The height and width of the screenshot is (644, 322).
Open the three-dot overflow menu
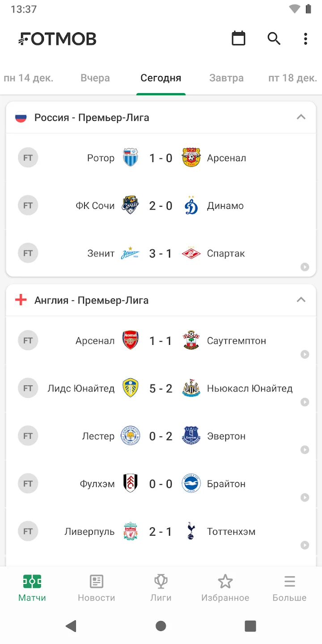point(305,38)
